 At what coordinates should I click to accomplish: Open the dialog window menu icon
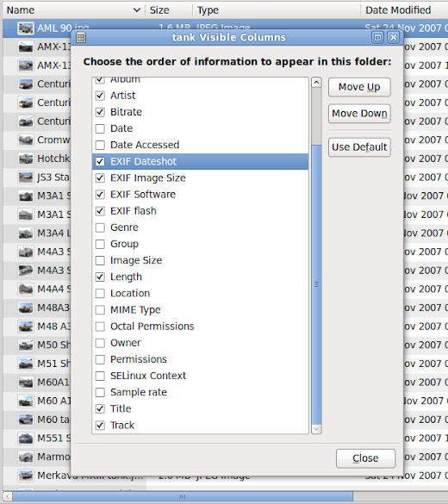[81, 38]
